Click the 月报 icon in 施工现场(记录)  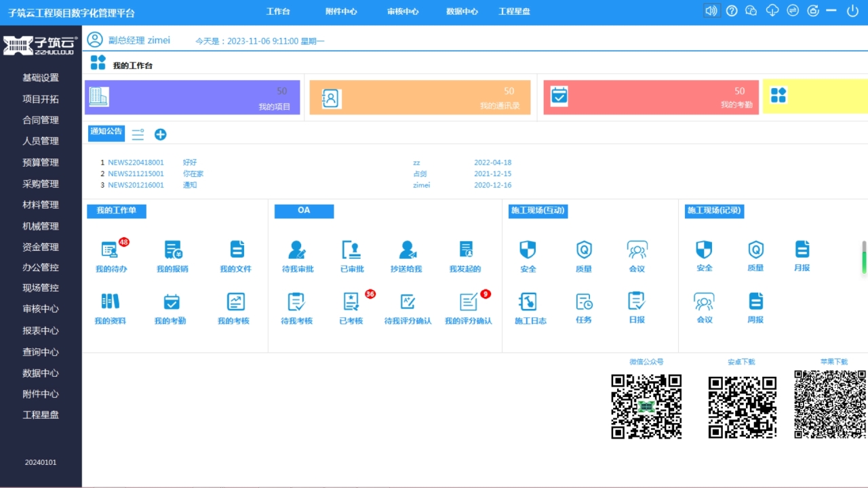pyautogui.click(x=802, y=249)
